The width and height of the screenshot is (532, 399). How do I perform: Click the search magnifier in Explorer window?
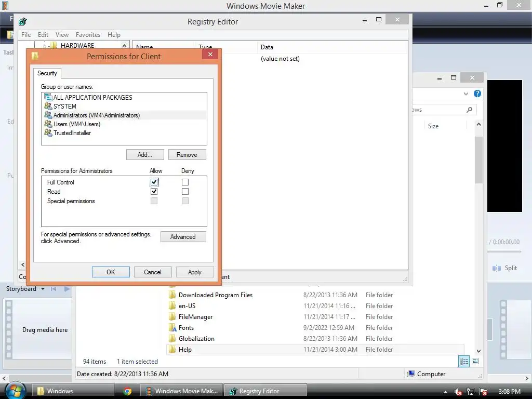[x=469, y=110]
